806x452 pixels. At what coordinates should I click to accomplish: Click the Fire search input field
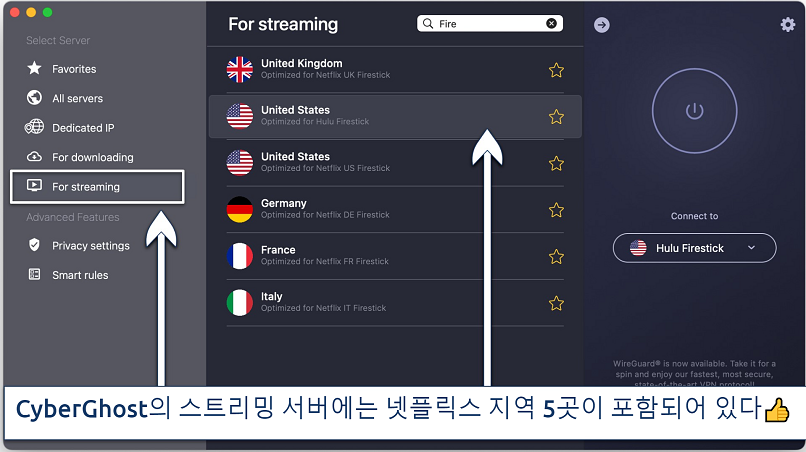click(489, 23)
